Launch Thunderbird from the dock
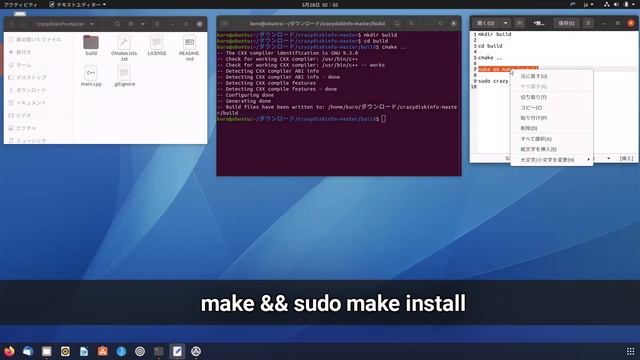 [28, 351]
